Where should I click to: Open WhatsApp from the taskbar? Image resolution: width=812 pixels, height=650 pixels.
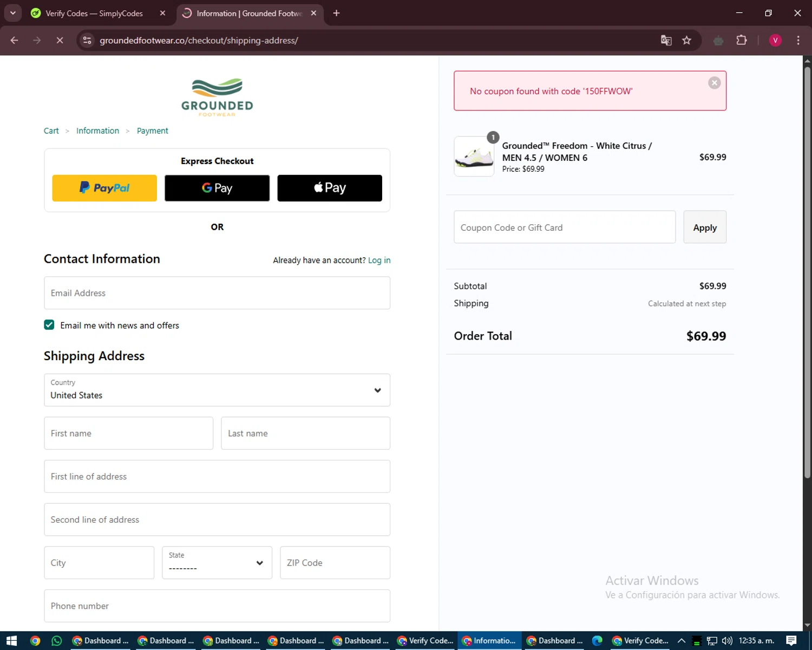[x=56, y=641]
